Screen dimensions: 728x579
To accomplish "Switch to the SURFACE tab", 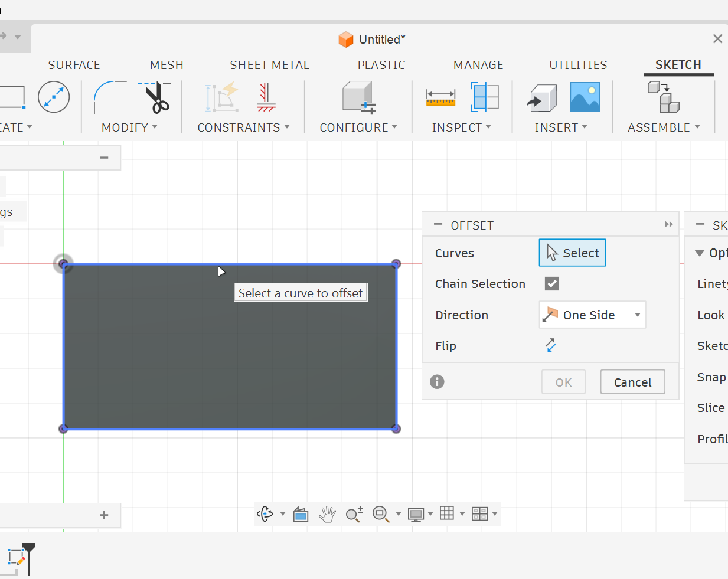I will [x=74, y=65].
